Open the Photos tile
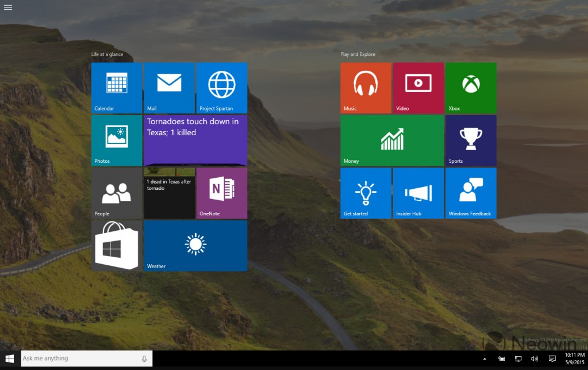The width and height of the screenshot is (588, 370). point(117,140)
